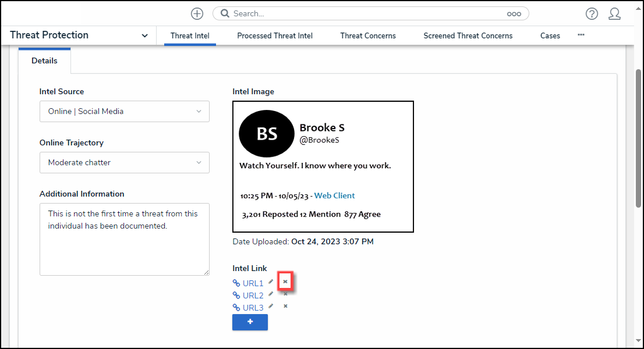This screenshot has width=644, height=349.
Task: Open the URL1 intel link
Action: pyautogui.click(x=253, y=283)
